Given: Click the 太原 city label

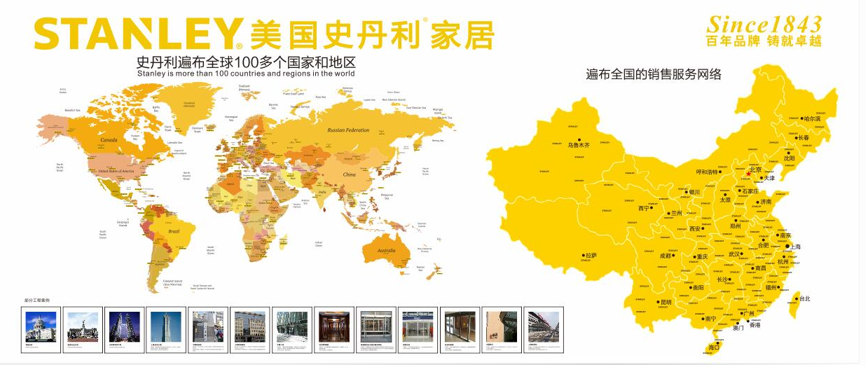Looking at the screenshot, I should point(725,200).
